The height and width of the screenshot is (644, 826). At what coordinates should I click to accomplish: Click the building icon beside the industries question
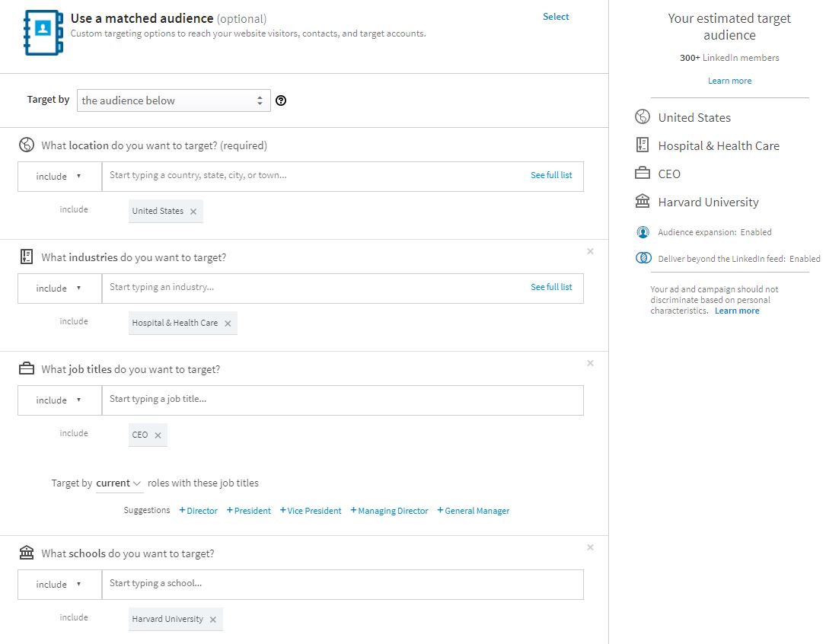[x=27, y=255]
